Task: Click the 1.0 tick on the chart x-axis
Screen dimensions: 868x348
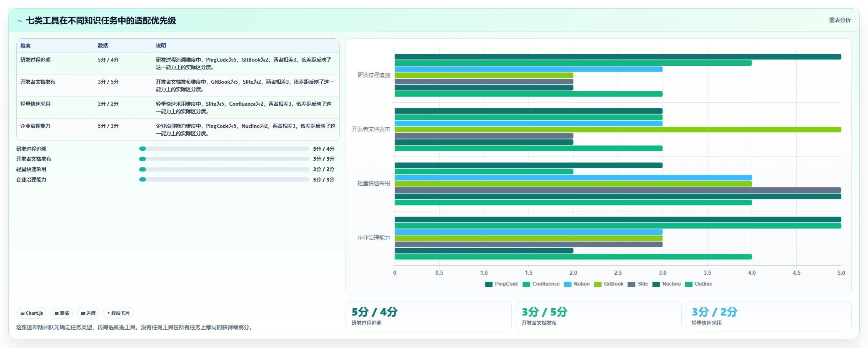Action: (484, 273)
